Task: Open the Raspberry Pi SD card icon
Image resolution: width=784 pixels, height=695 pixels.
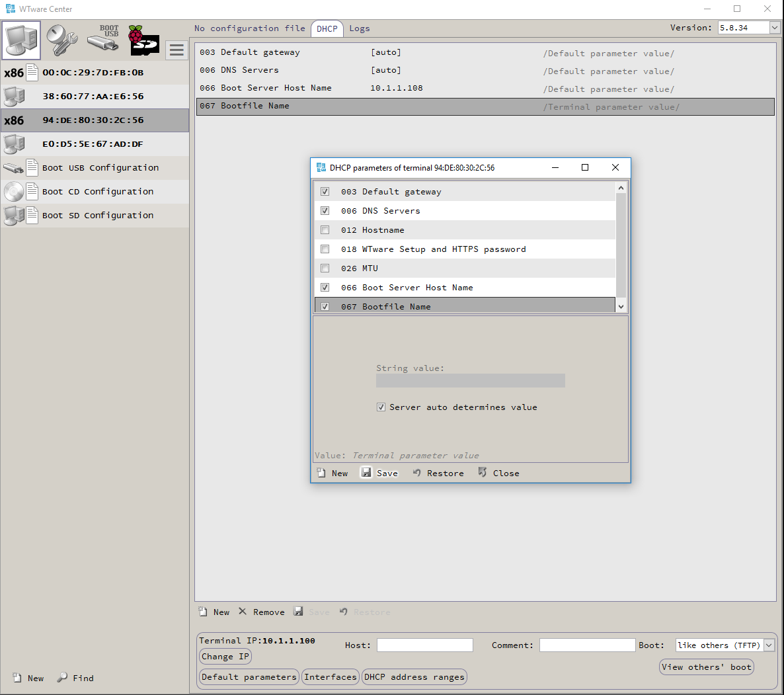Action: coord(143,40)
